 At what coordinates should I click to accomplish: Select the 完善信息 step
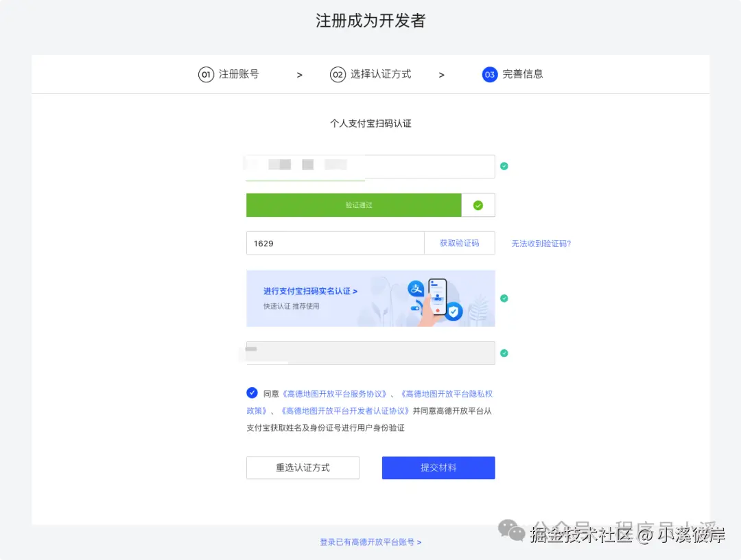click(x=513, y=74)
